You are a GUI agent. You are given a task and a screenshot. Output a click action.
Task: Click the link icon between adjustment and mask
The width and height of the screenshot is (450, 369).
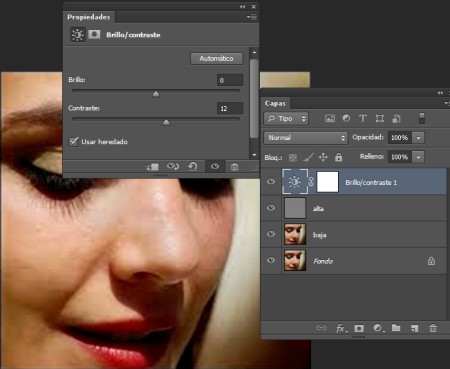click(x=311, y=182)
